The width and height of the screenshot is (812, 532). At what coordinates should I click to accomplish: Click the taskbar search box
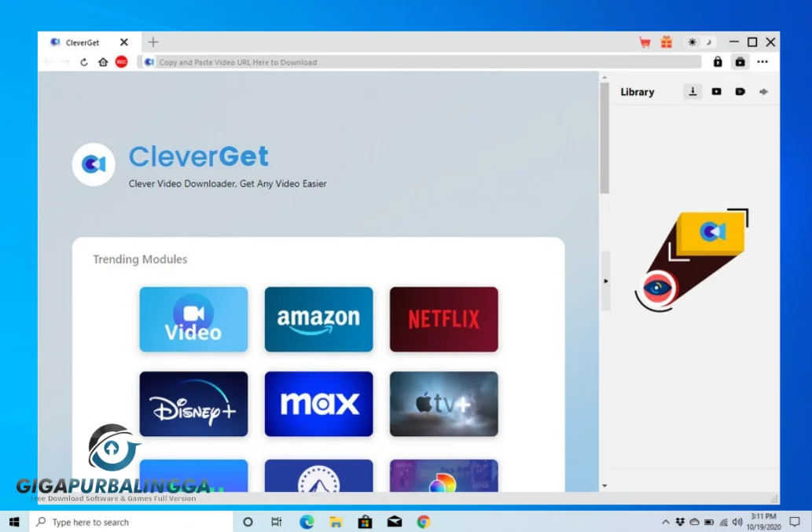(131, 522)
